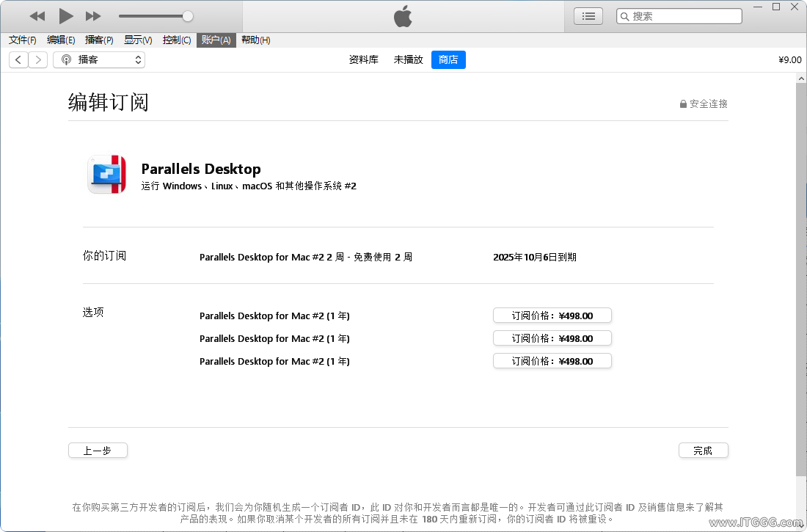This screenshot has width=807, height=532.
Task: Click the 安全连接 lock icon
Action: [683, 104]
